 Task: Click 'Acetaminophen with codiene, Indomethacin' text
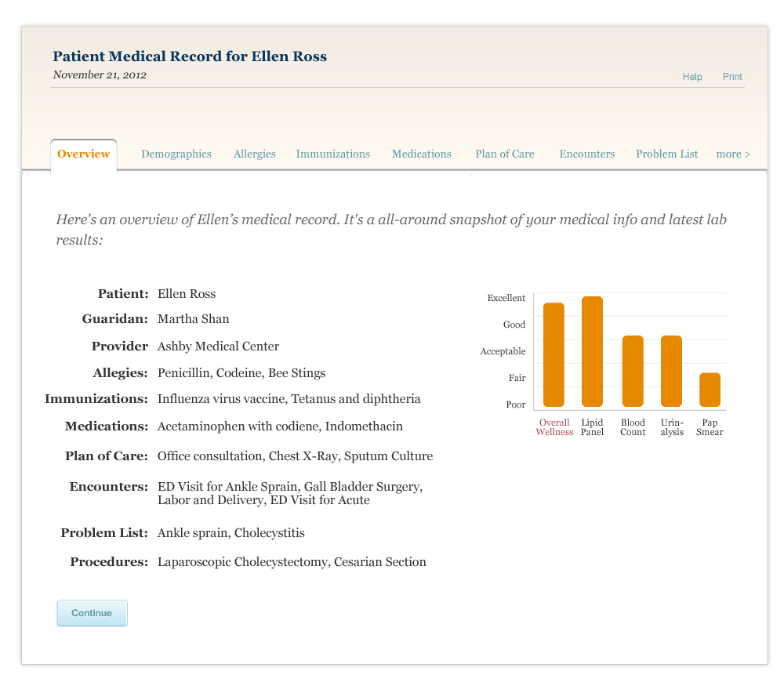coord(280,426)
